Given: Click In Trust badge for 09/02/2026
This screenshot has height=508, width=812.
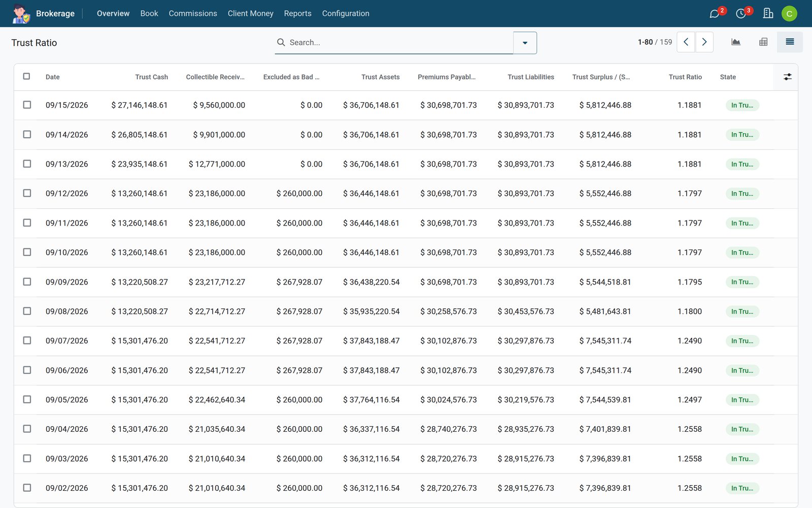Looking at the screenshot, I should (742, 488).
